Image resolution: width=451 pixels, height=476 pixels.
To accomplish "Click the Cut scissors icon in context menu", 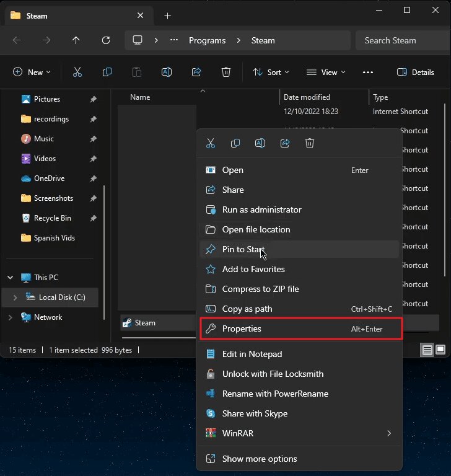I will click(x=211, y=143).
